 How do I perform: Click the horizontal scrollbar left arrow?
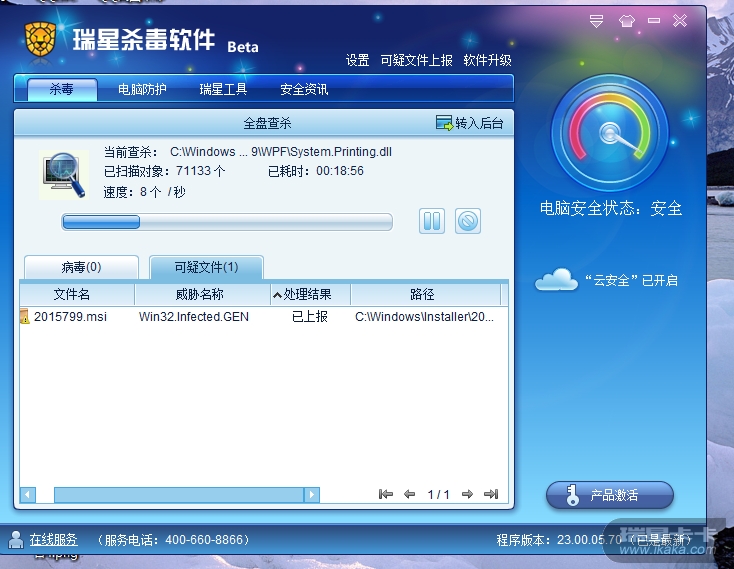(28, 495)
